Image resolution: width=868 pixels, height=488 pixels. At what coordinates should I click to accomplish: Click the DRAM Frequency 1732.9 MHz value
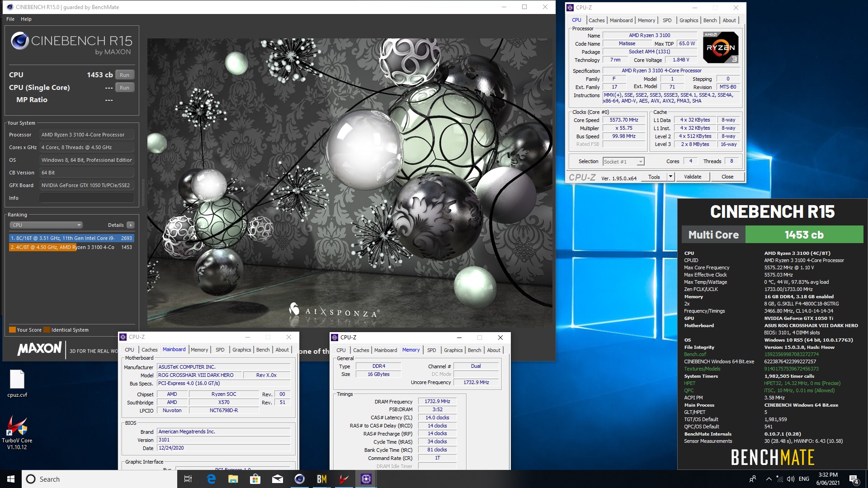point(437,401)
